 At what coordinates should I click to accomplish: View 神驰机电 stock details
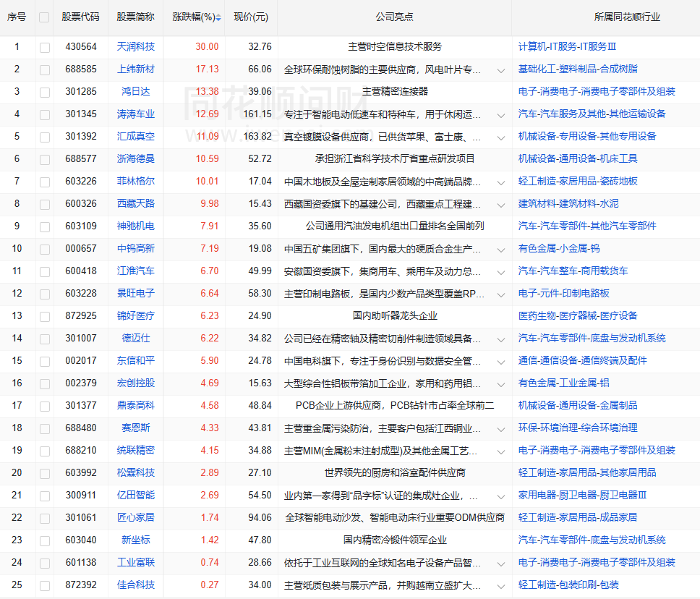136,226
